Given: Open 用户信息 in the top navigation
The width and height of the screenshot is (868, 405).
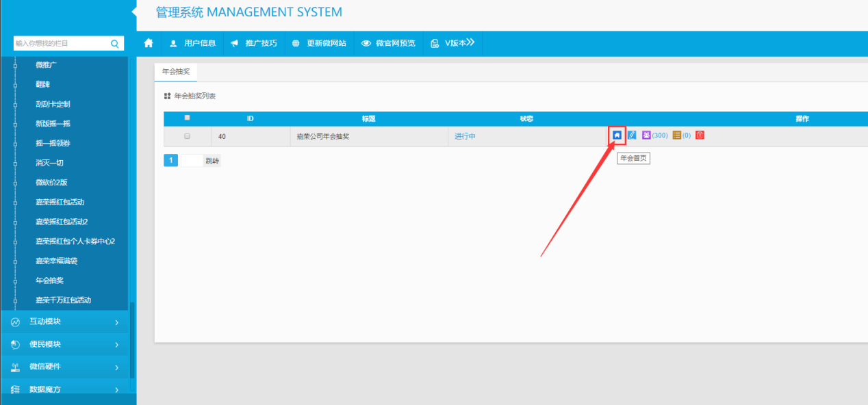Looking at the screenshot, I should 192,43.
